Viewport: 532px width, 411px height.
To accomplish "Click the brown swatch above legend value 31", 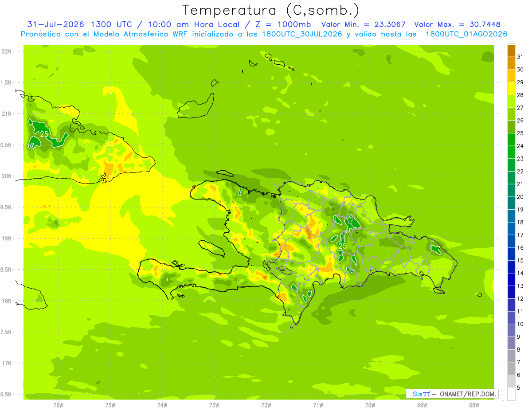I will click(511, 51).
